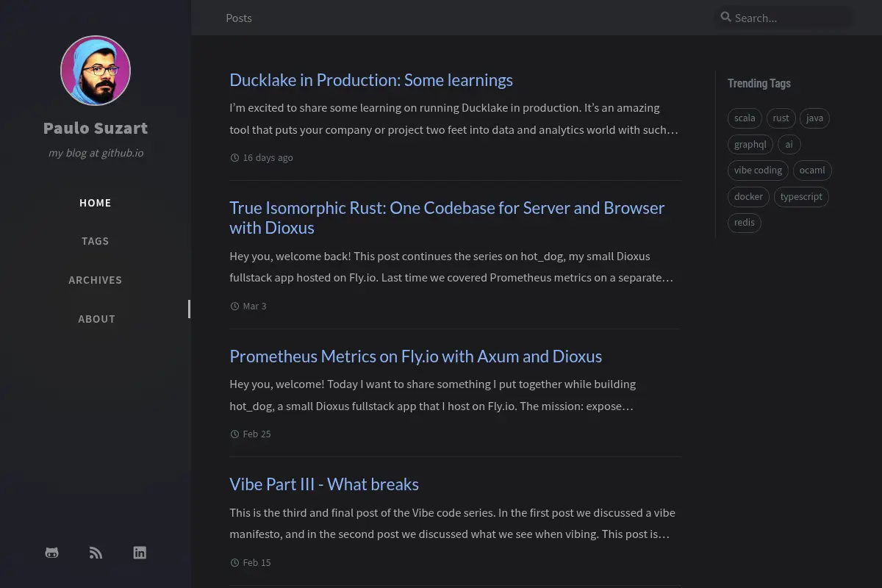This screenshot has width=882, height=588.
Task: Click the 'my blog at github.io' subtitle
Action: (x=96, y=154)
